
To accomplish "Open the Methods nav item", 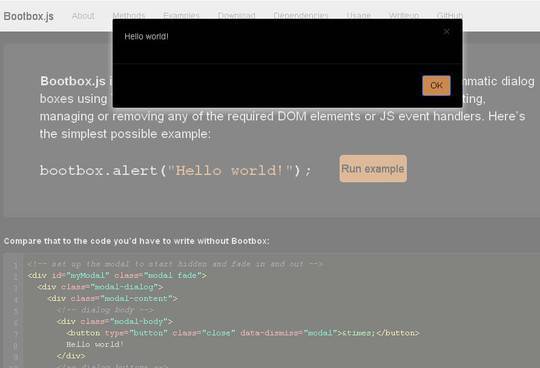I will pos(129,15).
